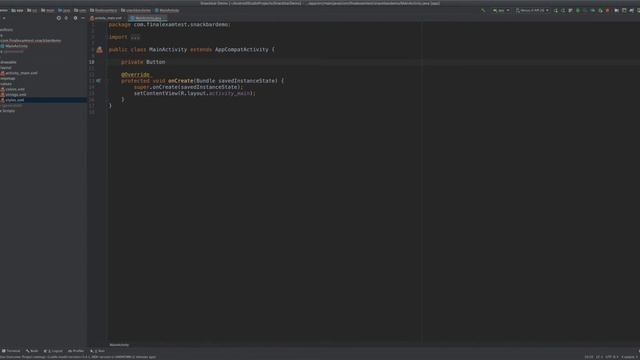Click the collapse all icon in Project panel
The height and width of the screenshot is (360, 640).
click(x=67, y=18)
